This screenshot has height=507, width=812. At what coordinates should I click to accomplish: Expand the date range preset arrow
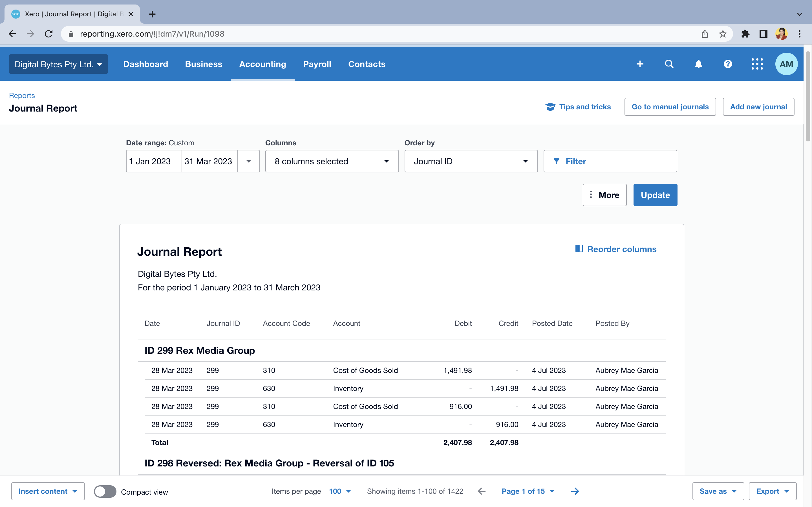(x=249, y=161)
